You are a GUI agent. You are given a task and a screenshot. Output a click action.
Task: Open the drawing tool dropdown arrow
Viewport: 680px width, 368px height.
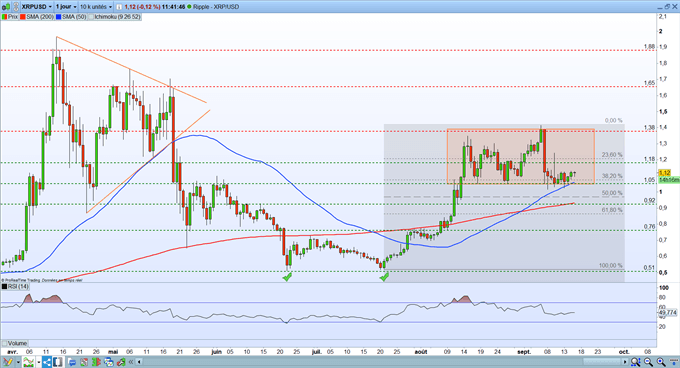click(18, 362)
